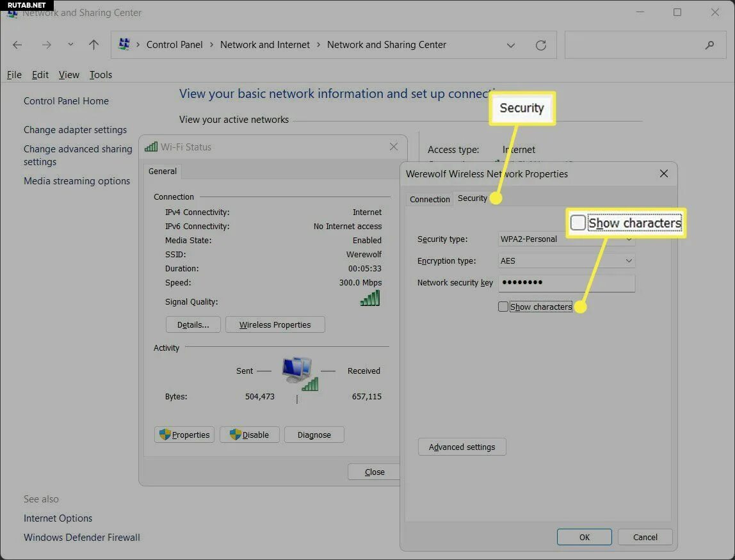Open Control Panel Home link
This screenshot has width=735, height=560.
[x=66, y=100]
